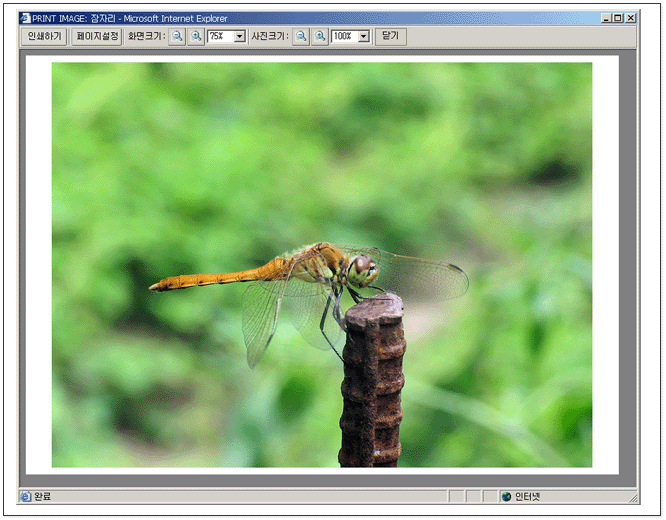
Task: Click the 인터넷 zone globe icon
Action: 506,496
